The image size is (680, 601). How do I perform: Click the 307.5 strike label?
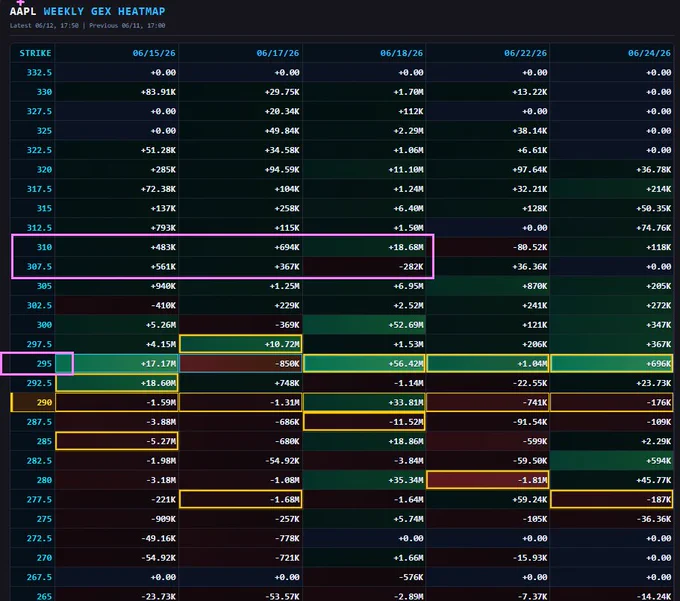(39, 267)
